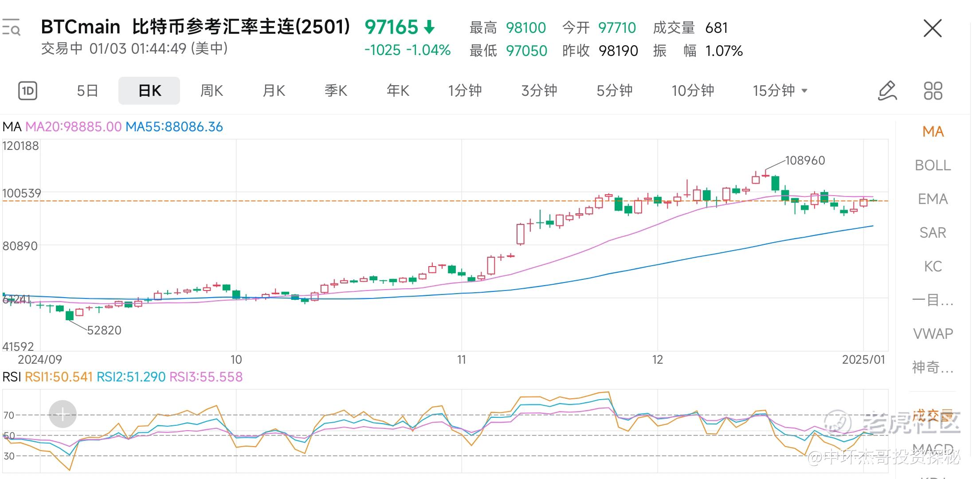Image resolution: width=980 pixels, height=479 pixels.
Task: Click the gray plus circle in RSI pane
Action: click(x=63, y=414)
